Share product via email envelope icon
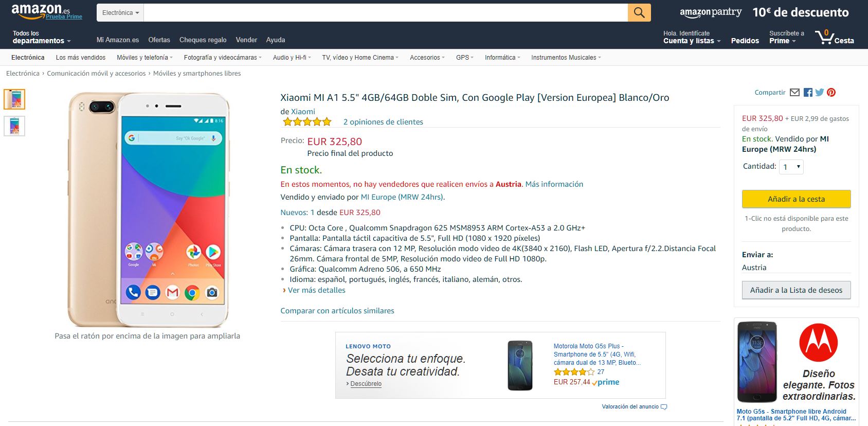Viewport: 868px width, 426px height. pos(794,93)
